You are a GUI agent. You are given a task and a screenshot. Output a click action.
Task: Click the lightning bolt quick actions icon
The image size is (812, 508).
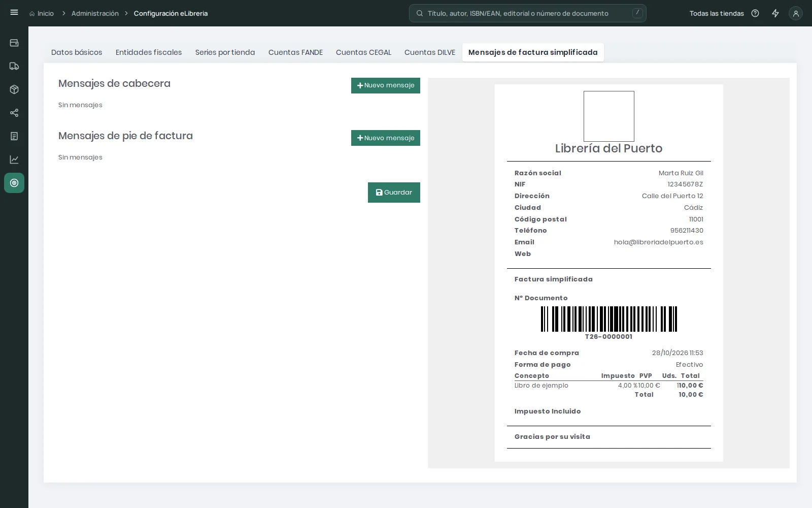(x=775, y=13)
